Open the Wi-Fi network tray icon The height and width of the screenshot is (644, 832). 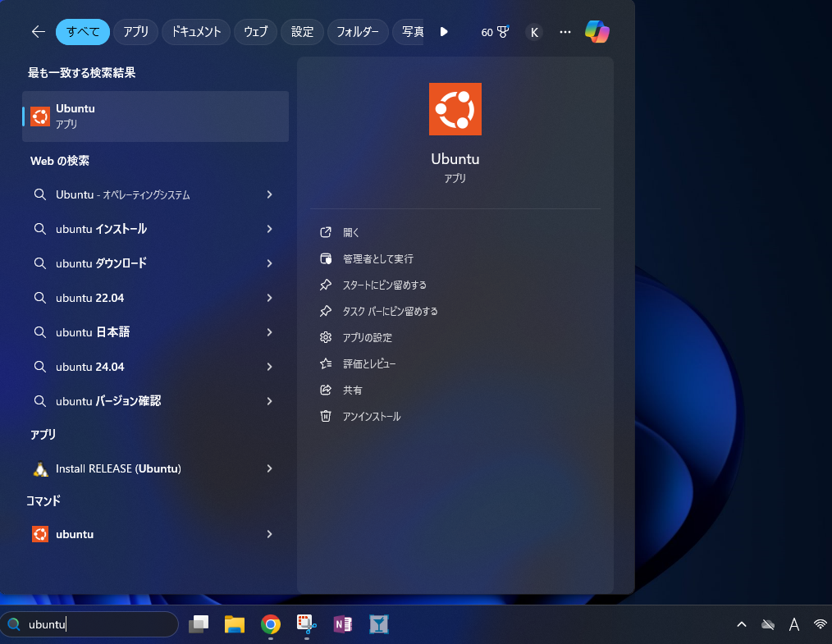point(821,624)
